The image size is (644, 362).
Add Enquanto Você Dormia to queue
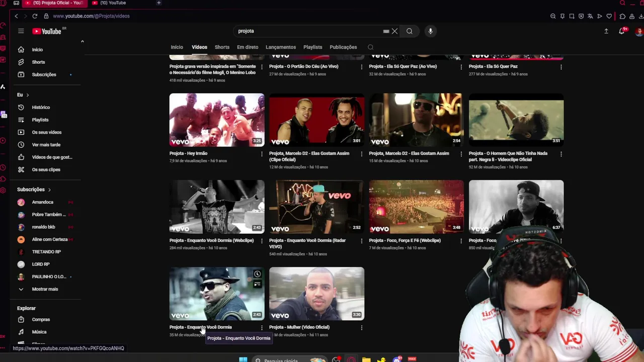tap(257, 284)
